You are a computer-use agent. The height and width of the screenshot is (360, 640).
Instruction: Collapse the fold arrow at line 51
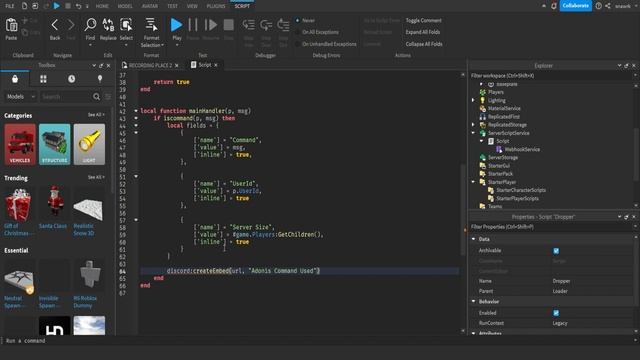[x=136, y=176]
